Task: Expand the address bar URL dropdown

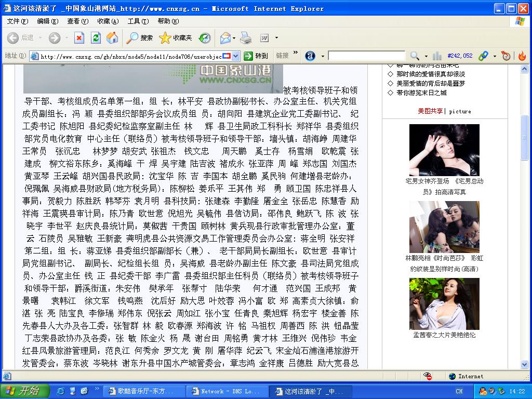Action: 235,56
